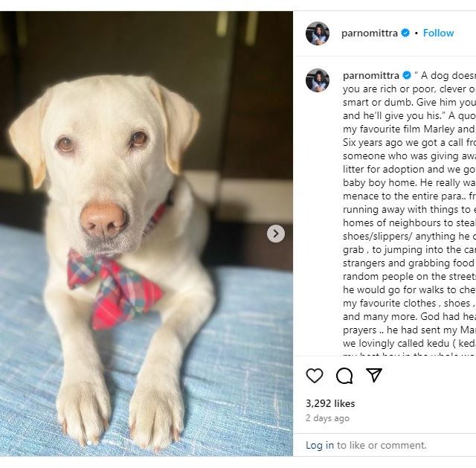This screenshot has width=476, height=468.
Task: Open the profile avatar next to the caption
Action: (x=318, y=80)
